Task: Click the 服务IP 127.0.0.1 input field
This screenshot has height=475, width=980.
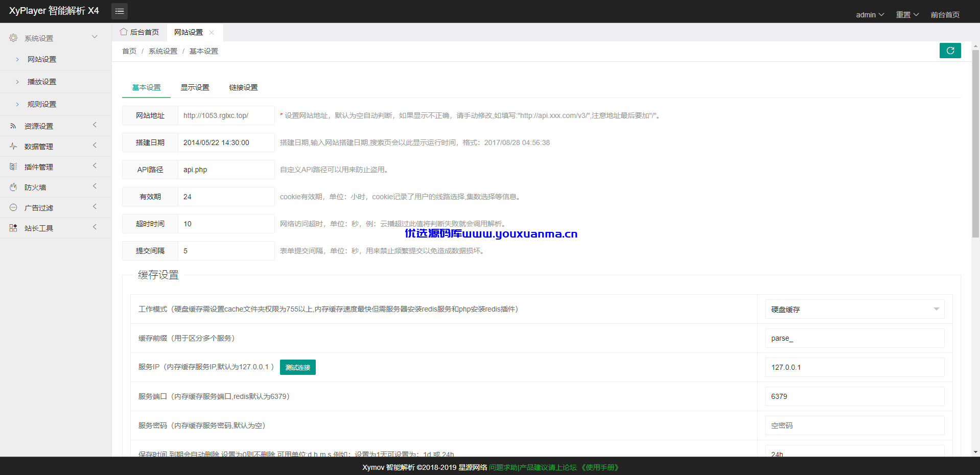Action: pyautogui.click(x=855, y=367)
